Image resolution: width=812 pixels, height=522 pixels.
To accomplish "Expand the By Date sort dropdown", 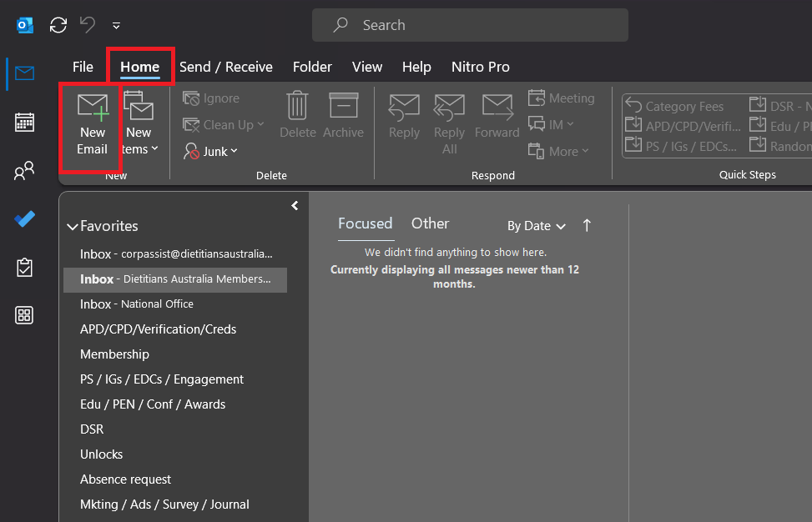I will pyautogui.click(x=537, y=226).
